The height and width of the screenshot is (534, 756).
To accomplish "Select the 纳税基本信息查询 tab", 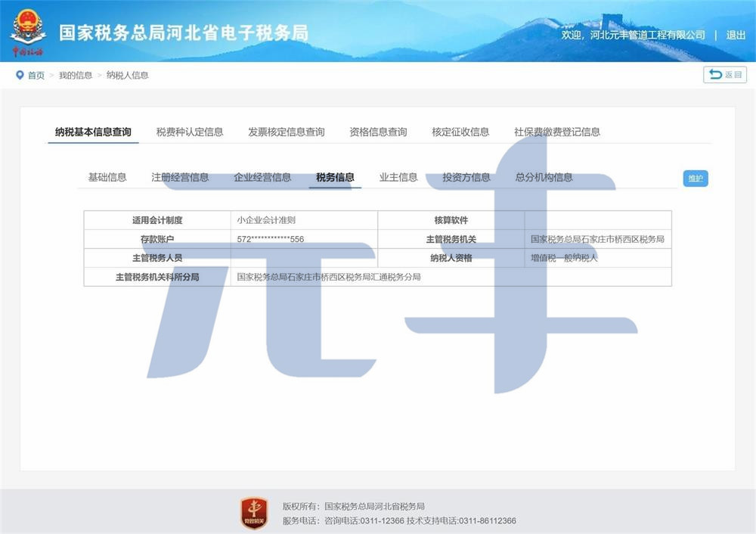I will tap(93, 132).
